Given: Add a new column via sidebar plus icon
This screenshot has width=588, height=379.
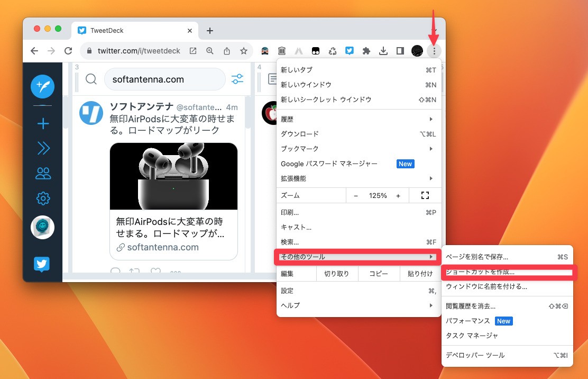Looking at the screenshot, I should [42, 123].
